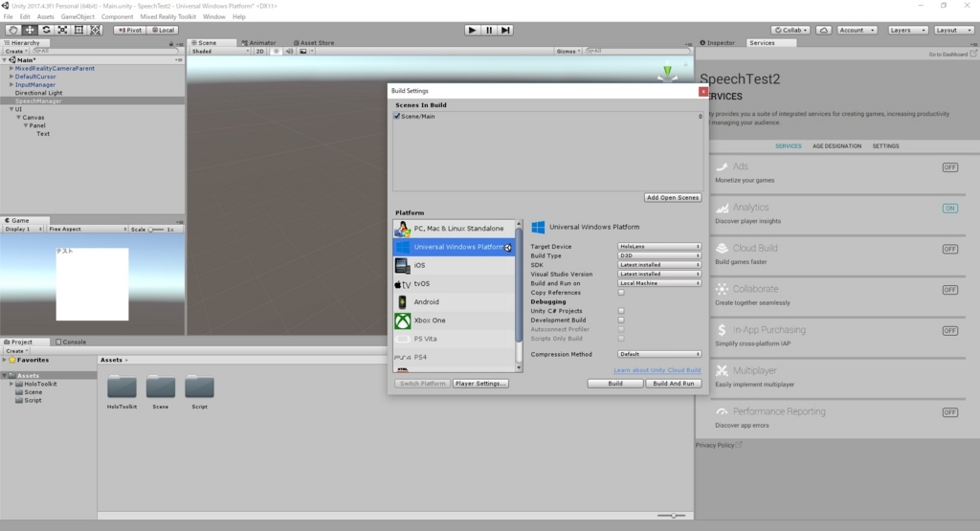This screenshot has width=980, height=531.
Task: Toggle scene audio icon
Action: (x=289, y=52)
